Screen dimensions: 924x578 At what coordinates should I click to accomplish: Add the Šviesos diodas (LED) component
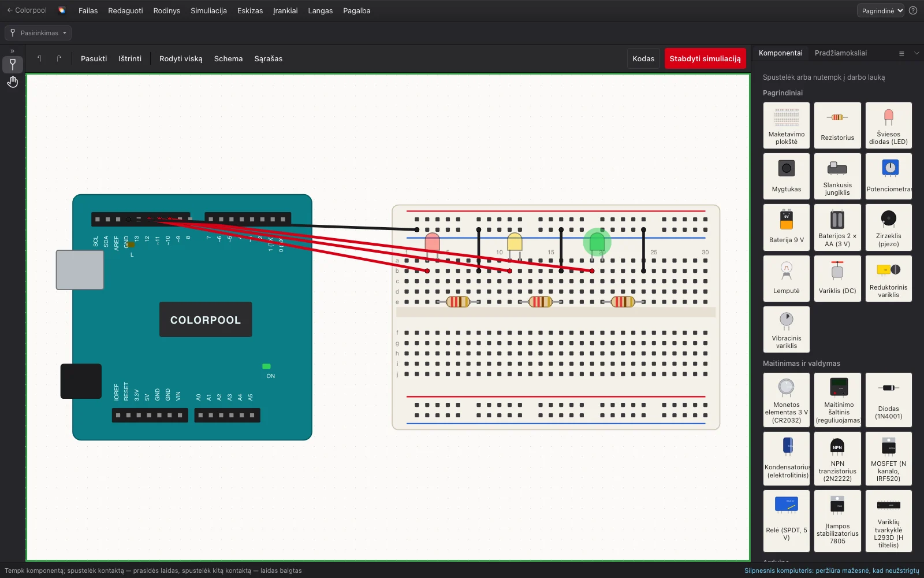[888, 125]
